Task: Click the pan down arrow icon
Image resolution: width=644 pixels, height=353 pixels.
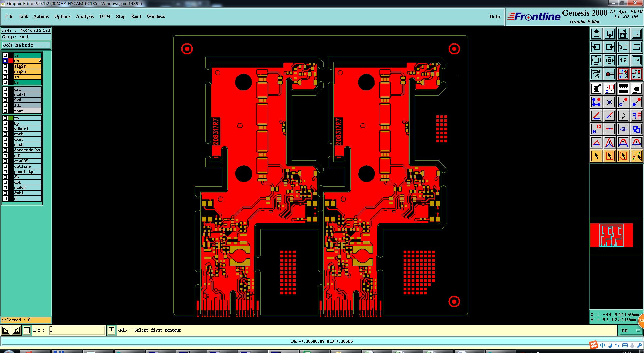Action: (610, 34)
